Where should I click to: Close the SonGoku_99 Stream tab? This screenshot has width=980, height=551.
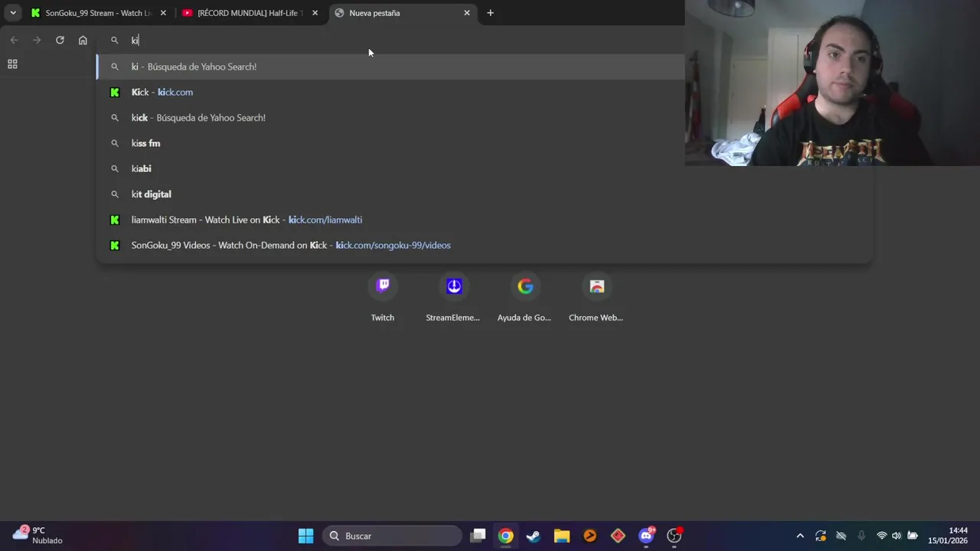click(163, 13)
